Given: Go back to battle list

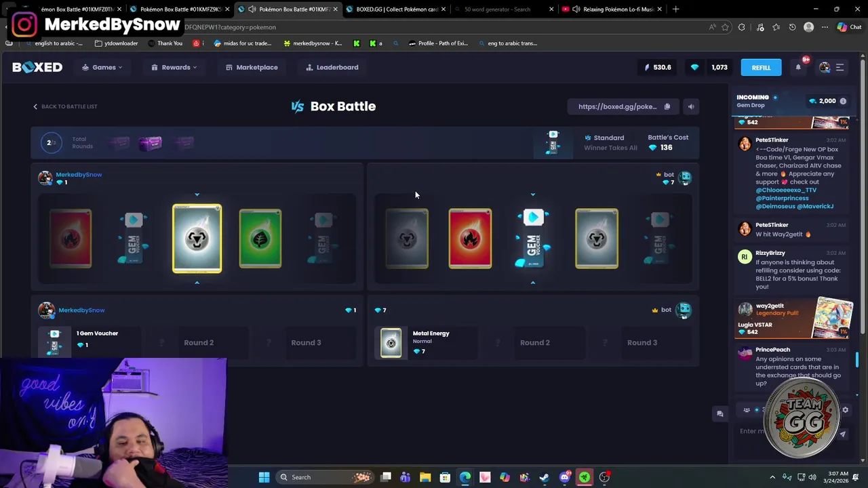Looking at the screenshot, I should (x=65, y=106).
